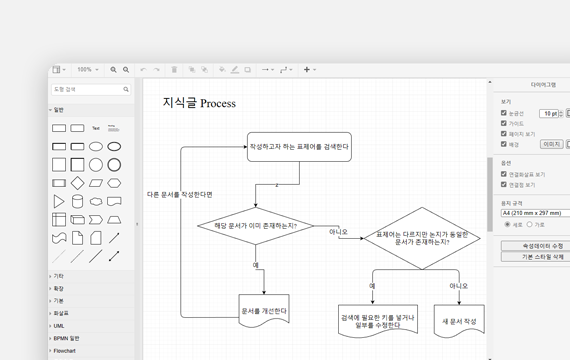Viewport: 570px width, 360px height.
Task: Click the 속성데이터 수정 button
Action: 535,246
